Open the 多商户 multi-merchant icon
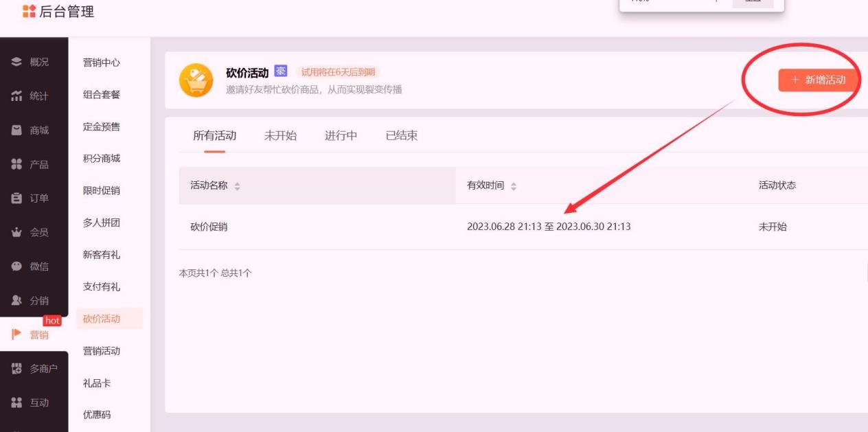Image resolution: width=868 pixels, height=432 pixels. pos(16,369)
